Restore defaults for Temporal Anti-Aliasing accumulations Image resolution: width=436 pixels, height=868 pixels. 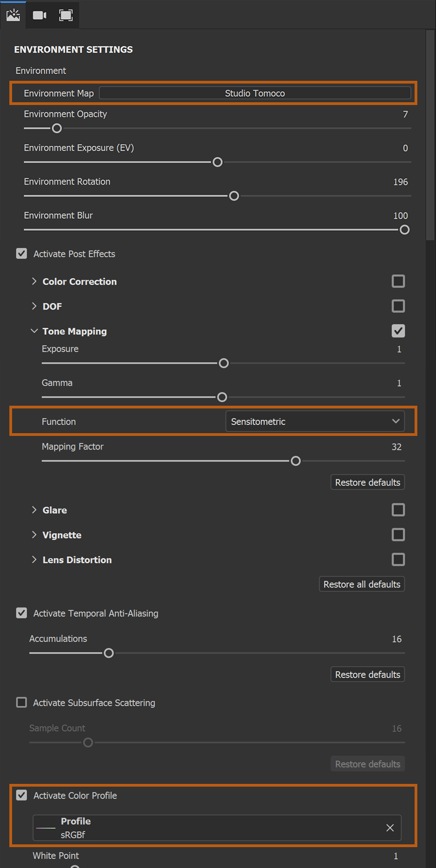(367, 675)
